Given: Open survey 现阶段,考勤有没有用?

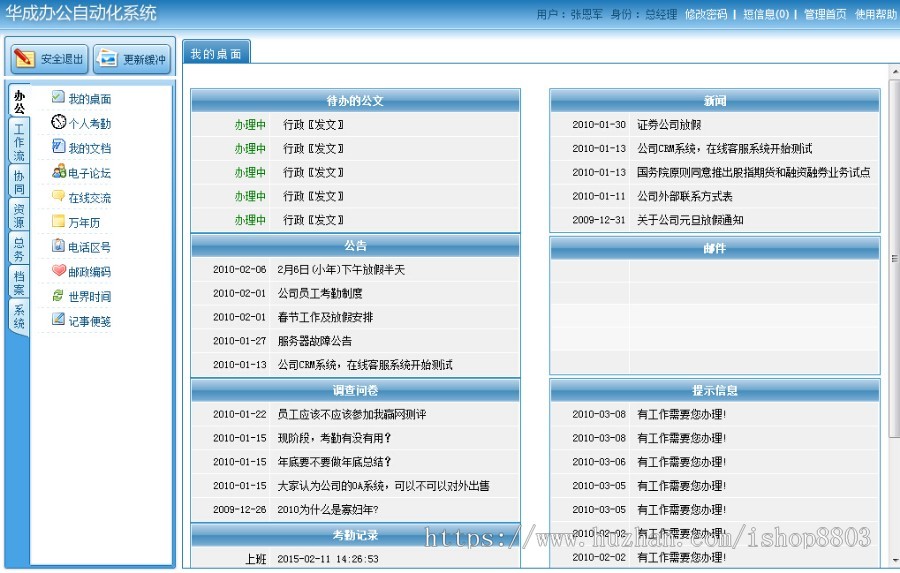Looking at the screenshot, I should pyautogui.click(x=334, y=438).
